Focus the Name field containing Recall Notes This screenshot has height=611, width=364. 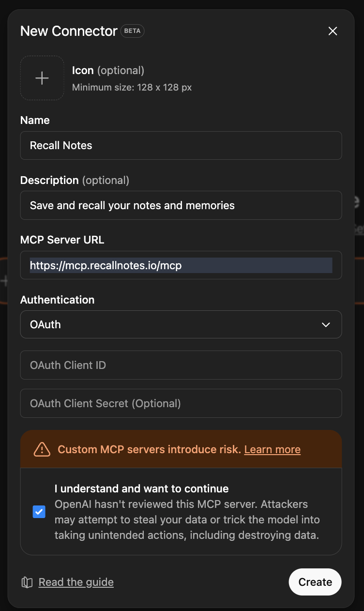[x=181, y=145]
